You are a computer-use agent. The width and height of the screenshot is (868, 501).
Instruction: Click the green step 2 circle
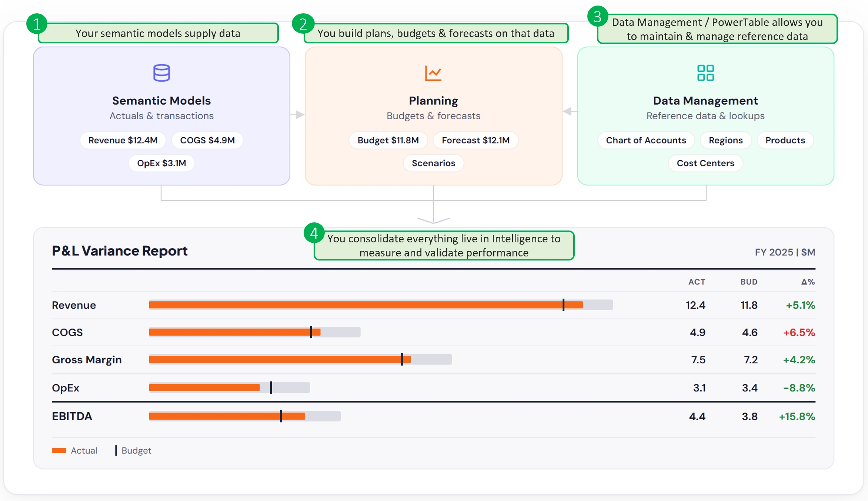pyautogui.click(x=303, y=24)
